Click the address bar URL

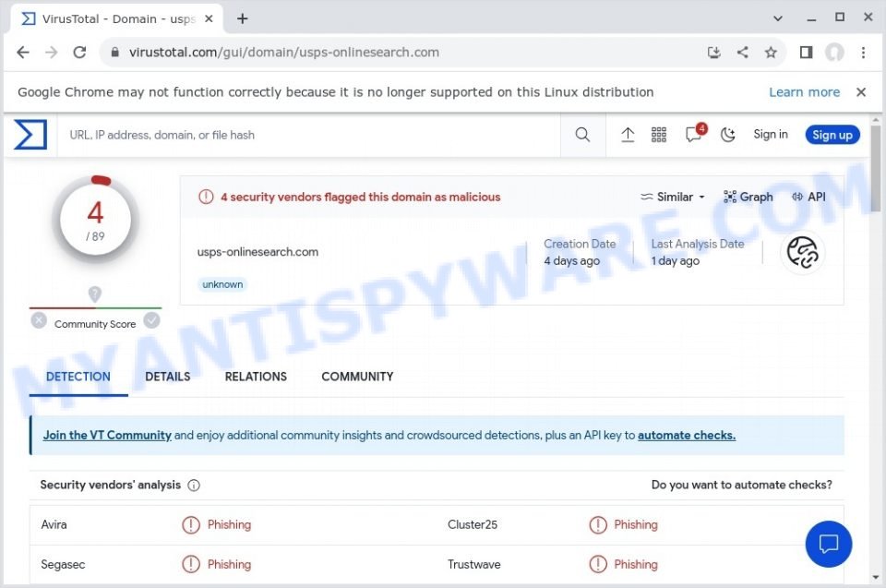(x=283, y=53)
